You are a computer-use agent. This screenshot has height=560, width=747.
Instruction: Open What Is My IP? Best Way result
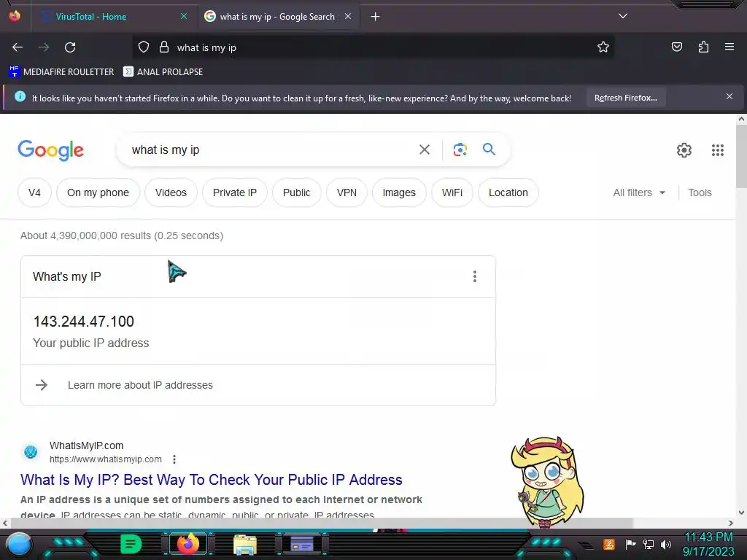[x=211, y=480]
